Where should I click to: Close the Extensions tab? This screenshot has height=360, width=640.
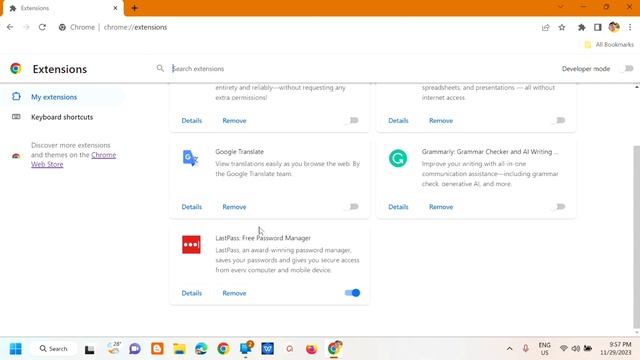pos(116,8)
